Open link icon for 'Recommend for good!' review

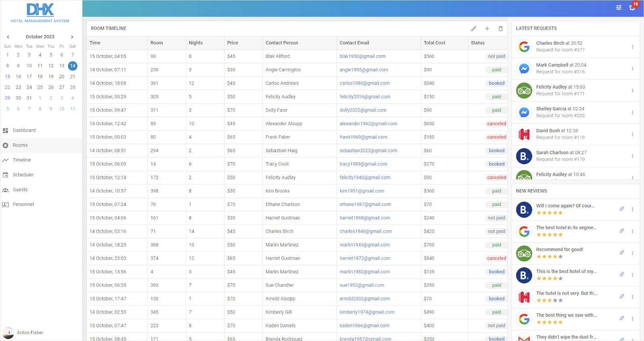tap(622, 253)
